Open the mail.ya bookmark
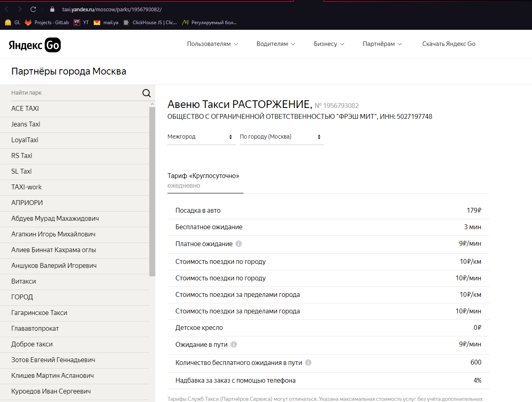The height and width of the screenshot is (402, 532). coord(106,23)
